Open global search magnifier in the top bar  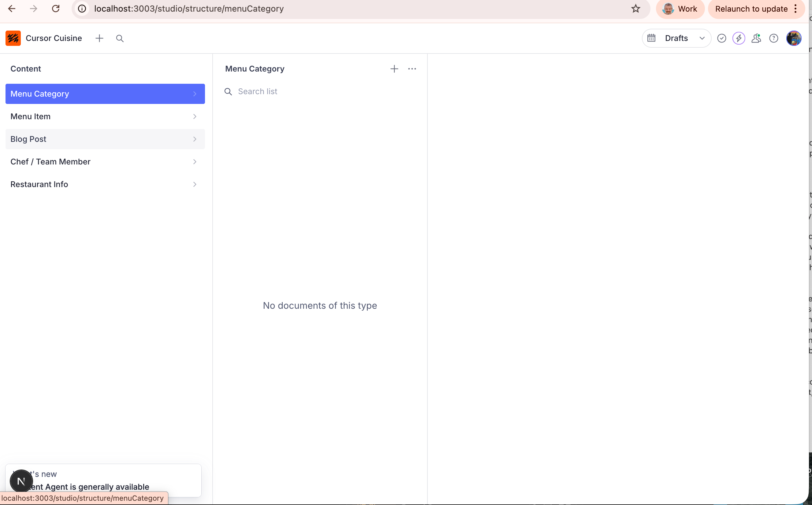tap(120, 39)
